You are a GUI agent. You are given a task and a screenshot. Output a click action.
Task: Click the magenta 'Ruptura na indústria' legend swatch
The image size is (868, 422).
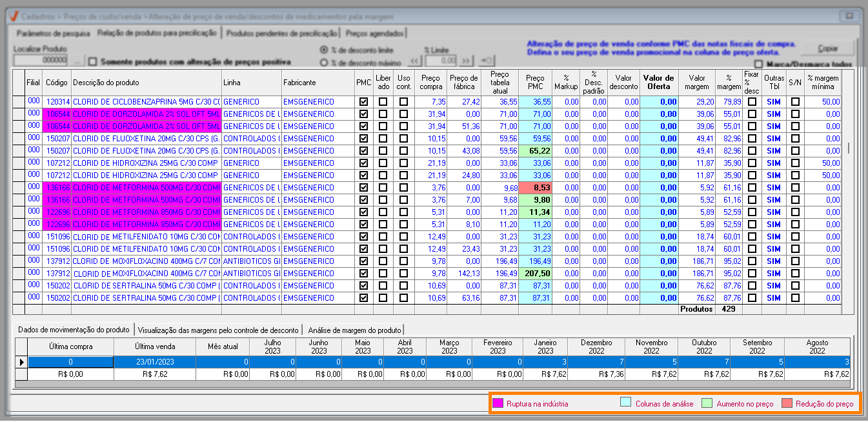[x=498, y=404]
